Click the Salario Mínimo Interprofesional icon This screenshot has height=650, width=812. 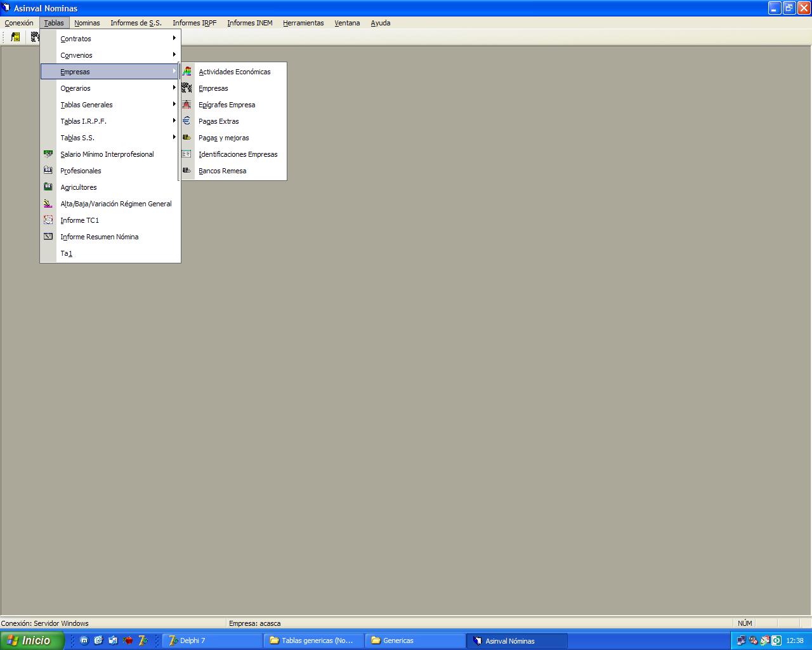click(x=48, y=154)
